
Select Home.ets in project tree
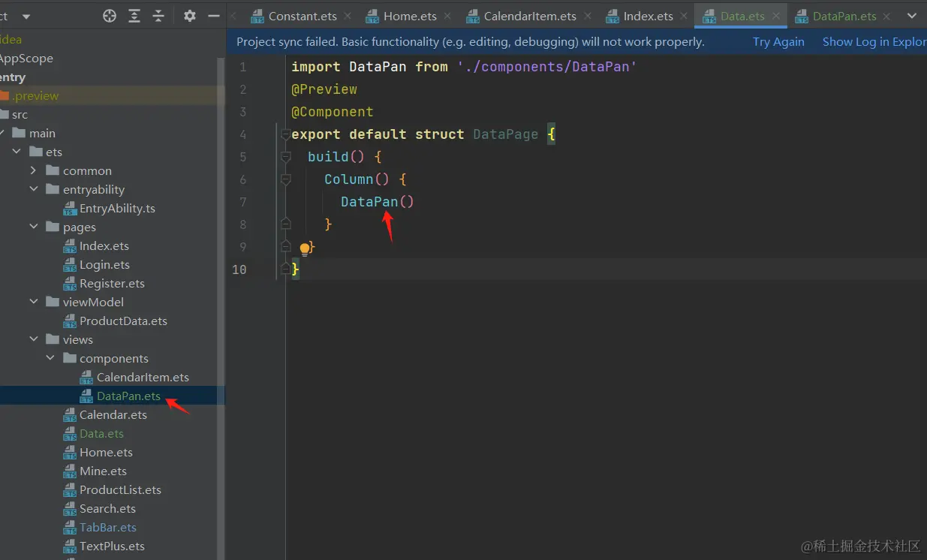(106, 452)
